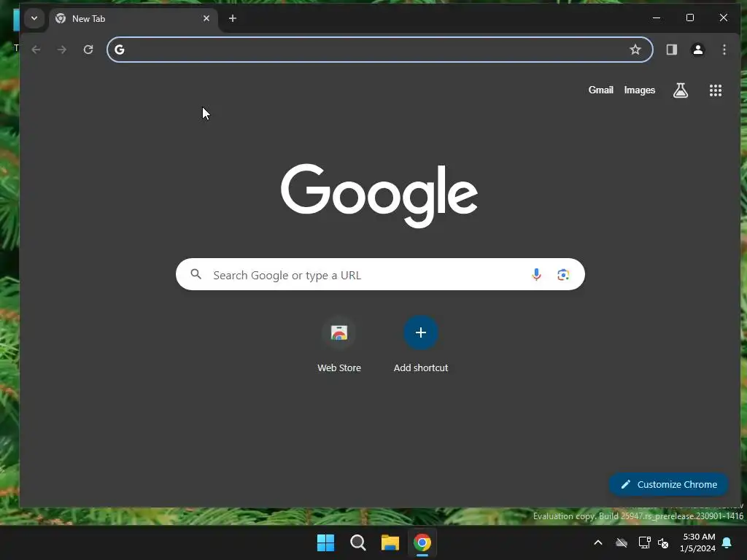Click the OneDrive cloud tray icon
Image resolution: width=747 pixels, height=560 pixels.
tap(622, 542)
